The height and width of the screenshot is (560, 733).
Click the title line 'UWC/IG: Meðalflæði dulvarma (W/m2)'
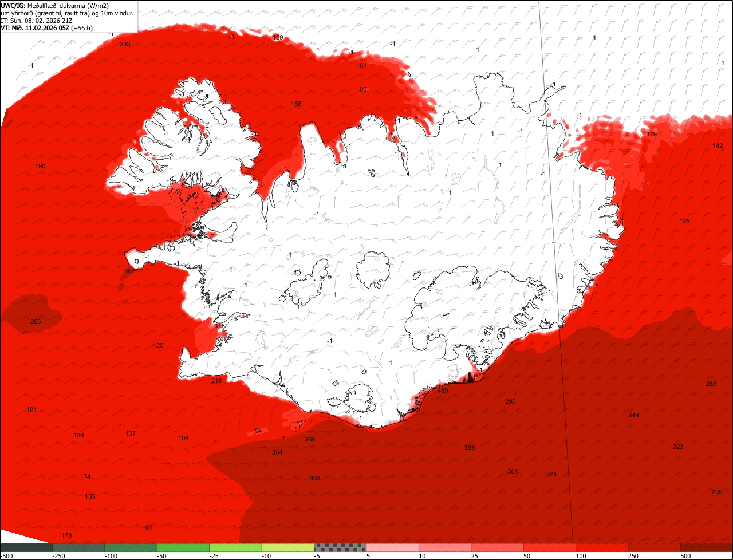[55, 5]
